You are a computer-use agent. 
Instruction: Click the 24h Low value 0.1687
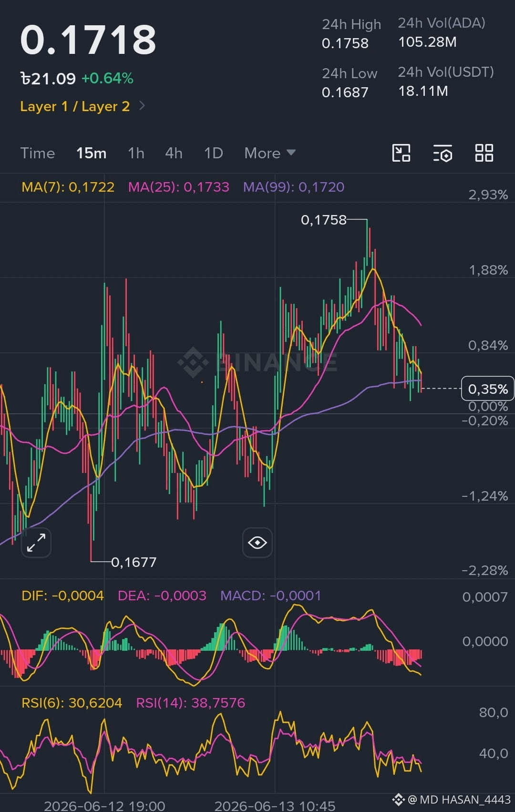pos(345,93)
